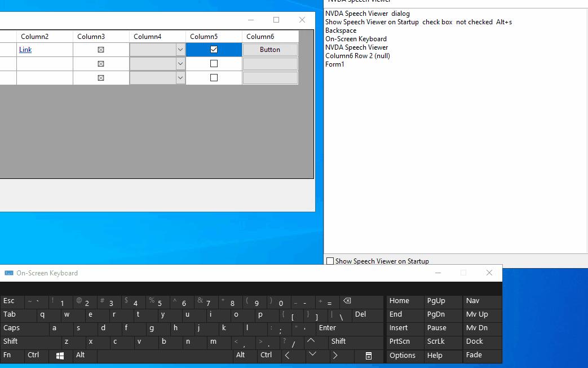Click the keyboard icon in On-Screen Keyboard titlebar
This screenshot has height=368, width=588.
click(x=8, y=273)
